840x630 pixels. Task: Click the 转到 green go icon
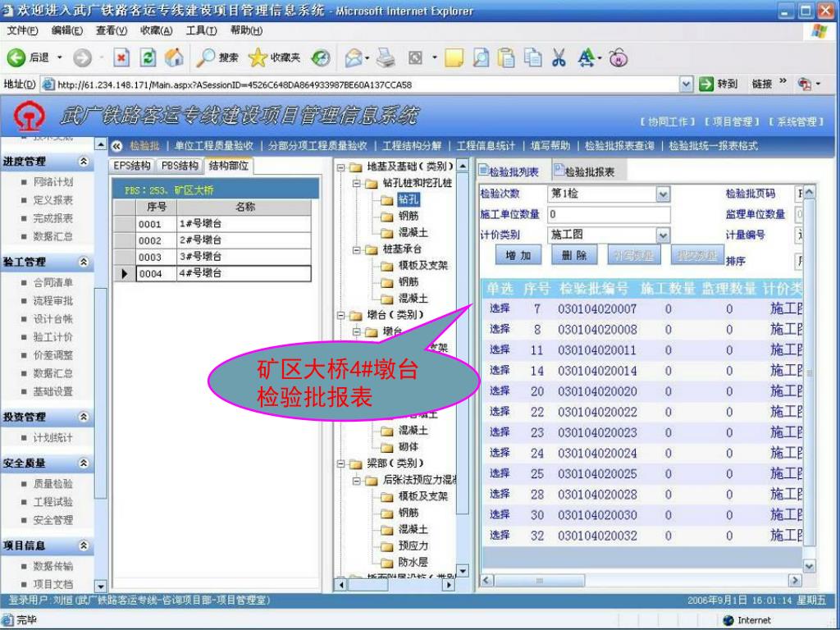tap(706, 84)
